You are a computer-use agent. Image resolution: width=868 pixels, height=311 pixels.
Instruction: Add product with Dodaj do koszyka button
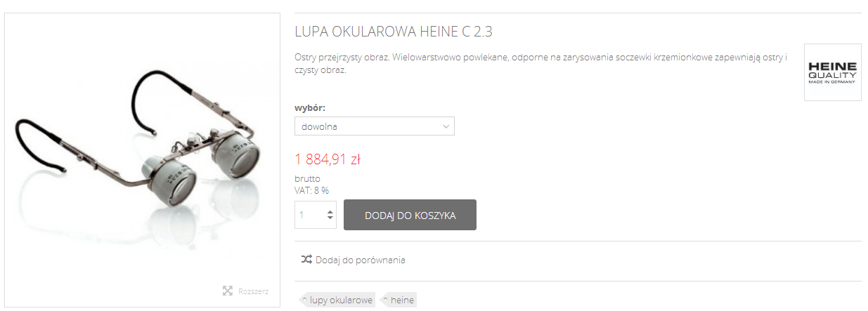point(410,215)
